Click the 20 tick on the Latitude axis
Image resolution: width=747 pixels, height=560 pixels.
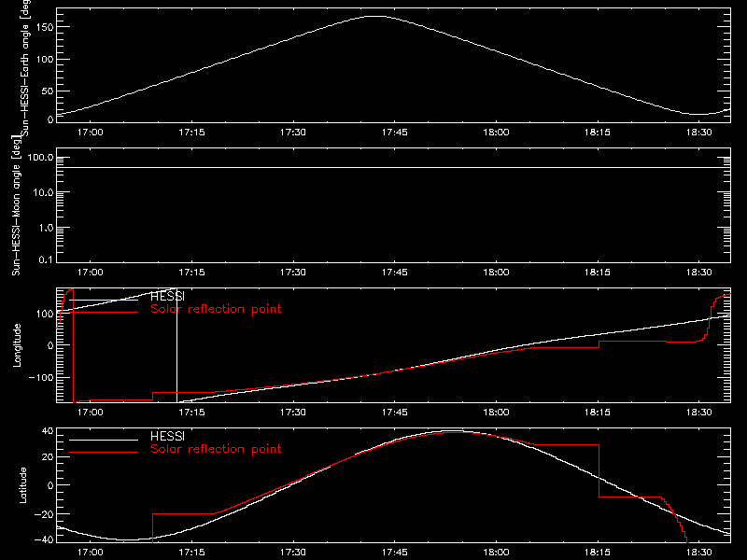(49, 457)
